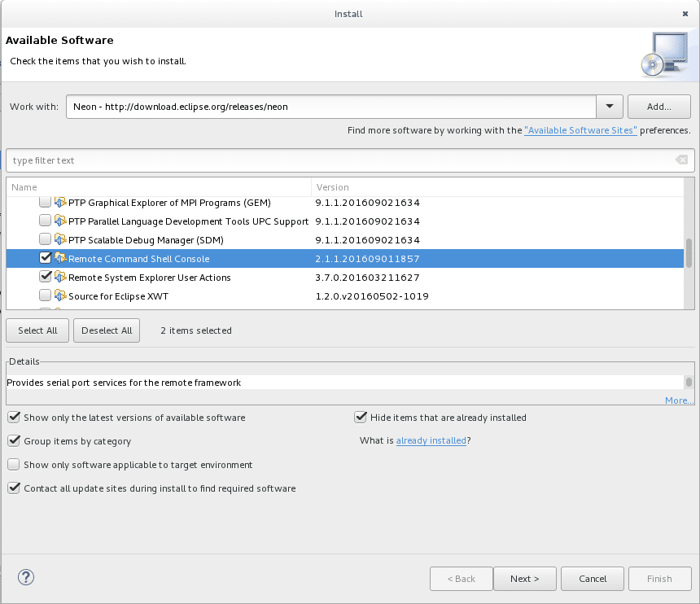This screenshot has height=604, width=700.
Task: Select version 3.7.0.201603211627 cell
Action: pos(367,278)
